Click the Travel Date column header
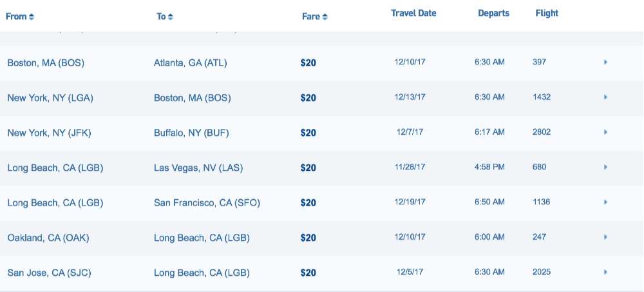This screenshot has height=292, width=644. pos(415,13)
